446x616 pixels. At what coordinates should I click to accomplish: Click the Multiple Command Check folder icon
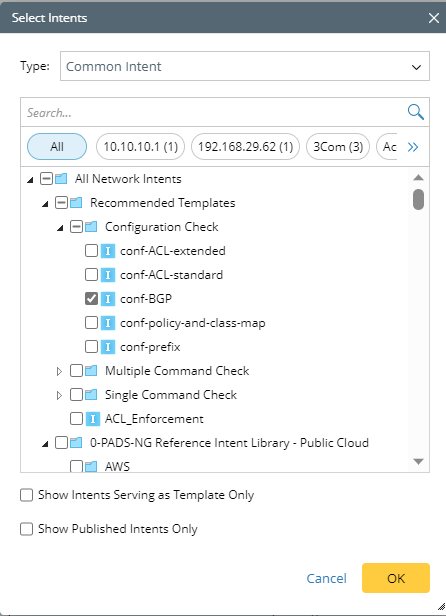[91, 371]
